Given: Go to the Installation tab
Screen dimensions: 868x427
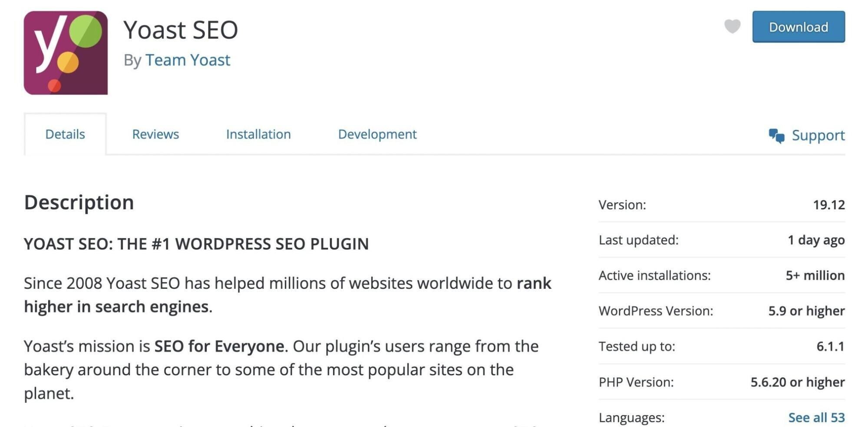Looking at the screenshot, I should (x=258, y=134).
